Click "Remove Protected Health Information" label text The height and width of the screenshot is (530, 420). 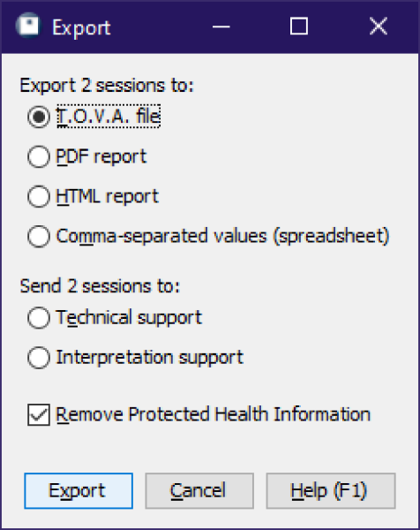click(213, 414)
